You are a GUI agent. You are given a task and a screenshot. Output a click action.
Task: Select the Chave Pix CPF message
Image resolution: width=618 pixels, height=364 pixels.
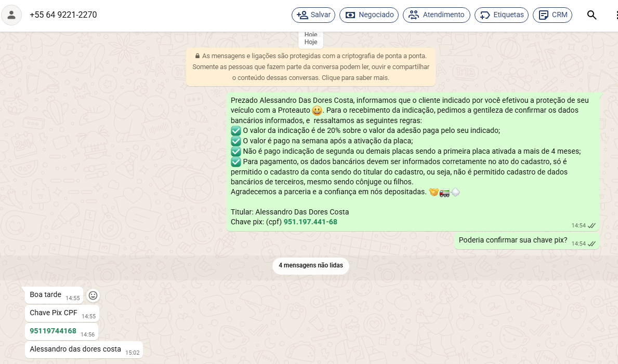[x=54, y=313]
